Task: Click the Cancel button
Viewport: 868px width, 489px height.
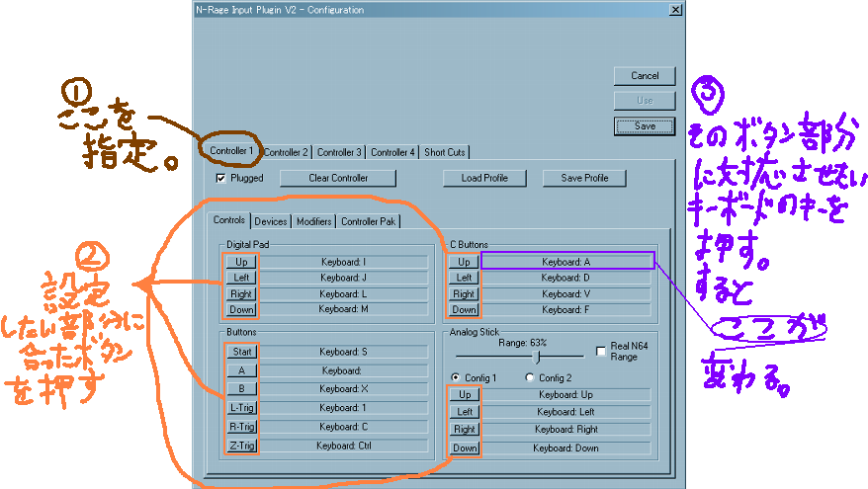Action: pos(645,76)
